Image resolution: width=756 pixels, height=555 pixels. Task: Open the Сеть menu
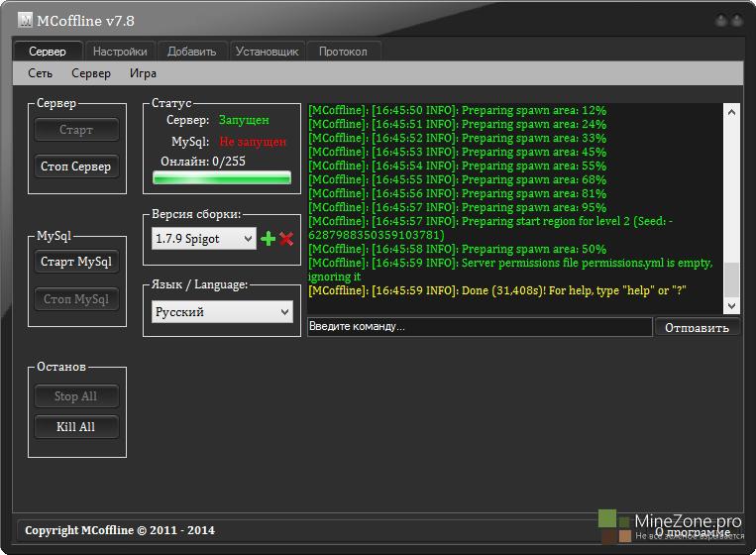tap(41, 73)
